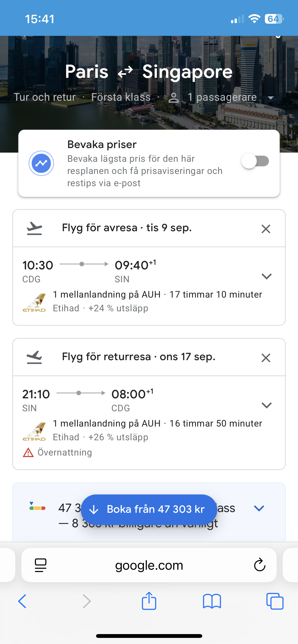Go back with the Safari back arrow

point(22,601)
